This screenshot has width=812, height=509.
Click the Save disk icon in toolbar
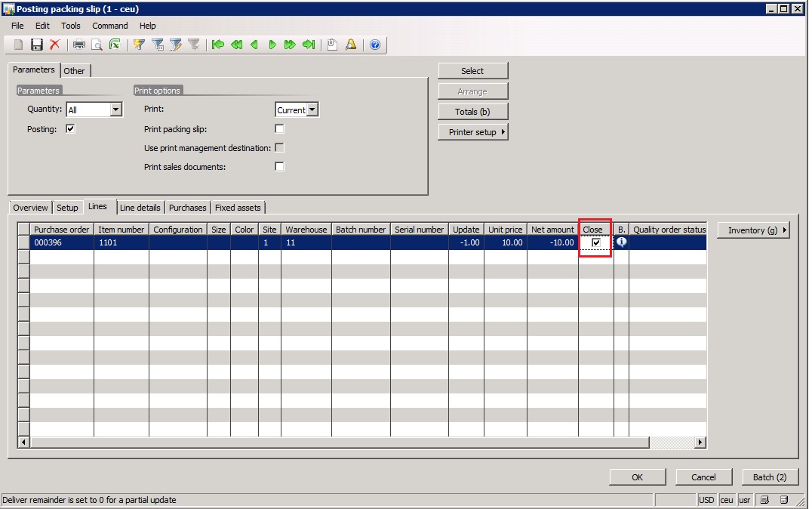(36, 45)
